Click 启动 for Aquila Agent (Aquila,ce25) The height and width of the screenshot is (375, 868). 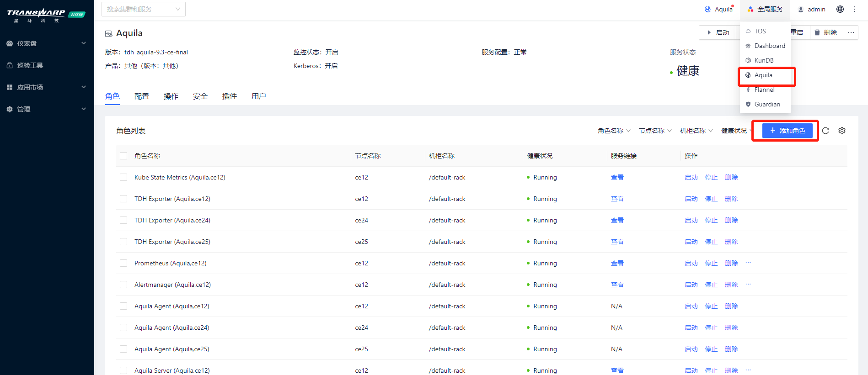pyautogui.click(x=691, y=349)
